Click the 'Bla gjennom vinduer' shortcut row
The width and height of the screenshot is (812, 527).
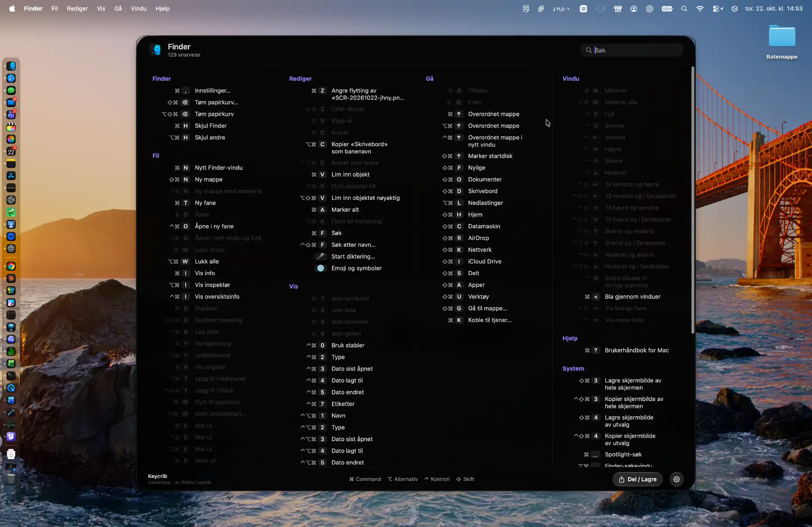623,297
